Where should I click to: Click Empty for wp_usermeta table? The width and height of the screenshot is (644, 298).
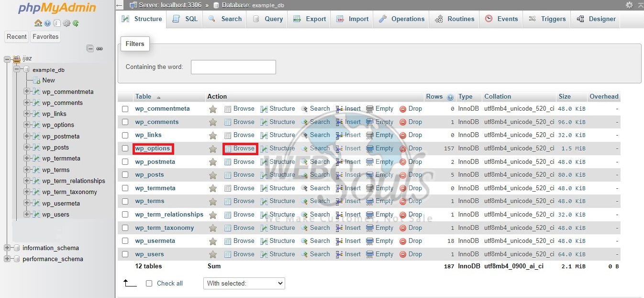(x=380, y=241)
